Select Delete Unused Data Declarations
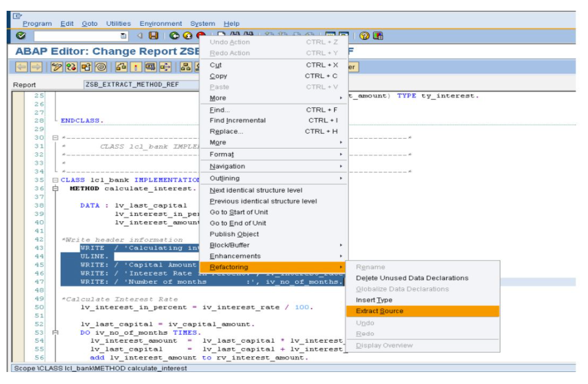This screenshot has height=384, width=588. click(x=422, y=278)
